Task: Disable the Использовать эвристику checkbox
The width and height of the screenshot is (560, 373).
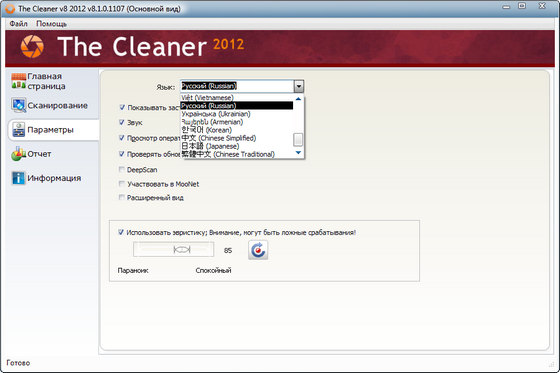Action: tap(121, 232)
